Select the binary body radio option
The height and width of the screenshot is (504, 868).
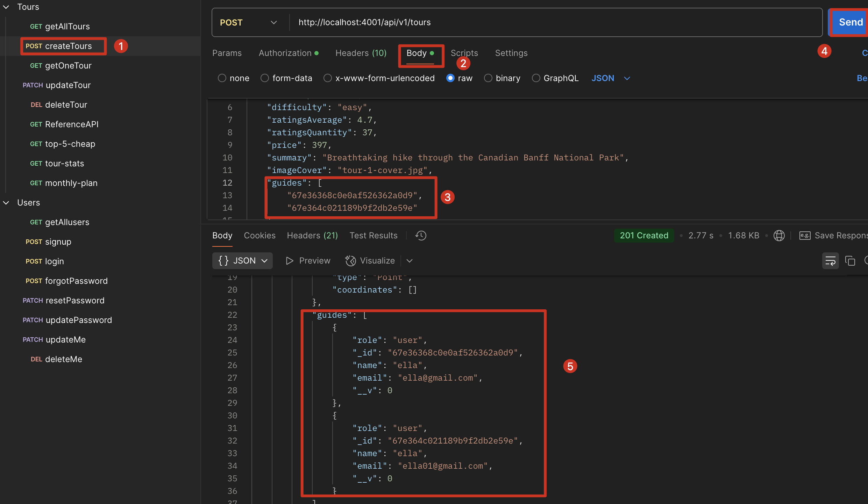tap(488, 78)
